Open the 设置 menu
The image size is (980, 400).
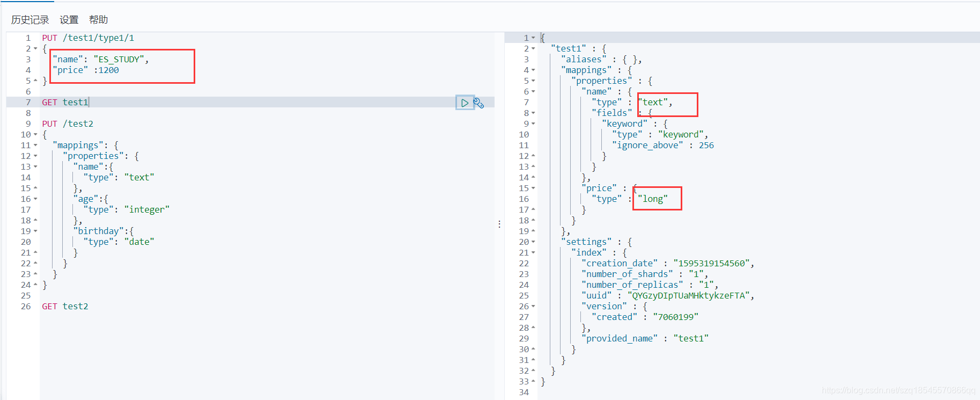(x=69, y=20)
